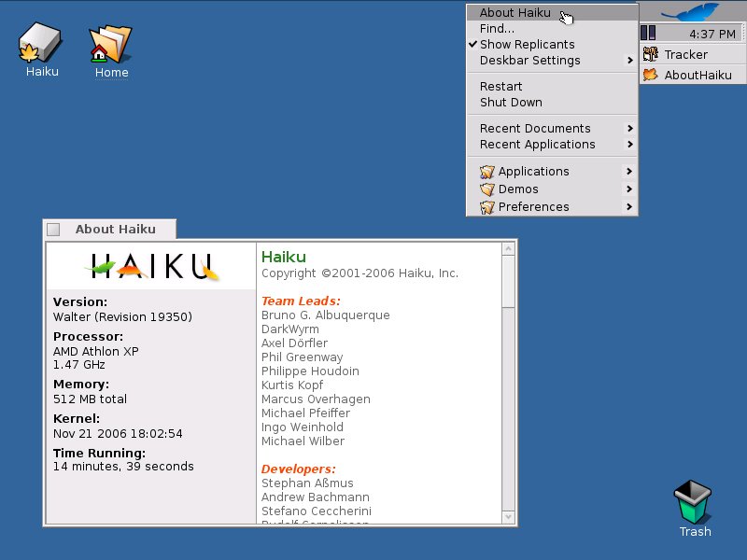
Task: Choose Shut Down from the menu
Action: 553,103
